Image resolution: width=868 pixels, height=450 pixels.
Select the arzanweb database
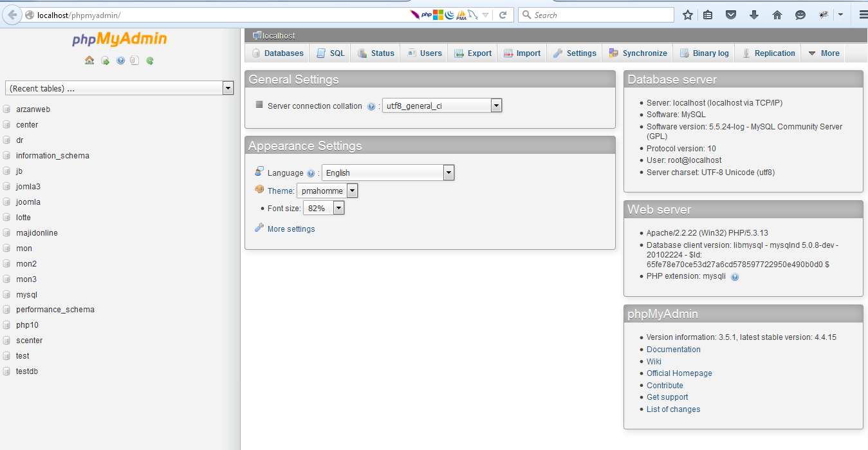pyautogui.click(x=33, y=109)
